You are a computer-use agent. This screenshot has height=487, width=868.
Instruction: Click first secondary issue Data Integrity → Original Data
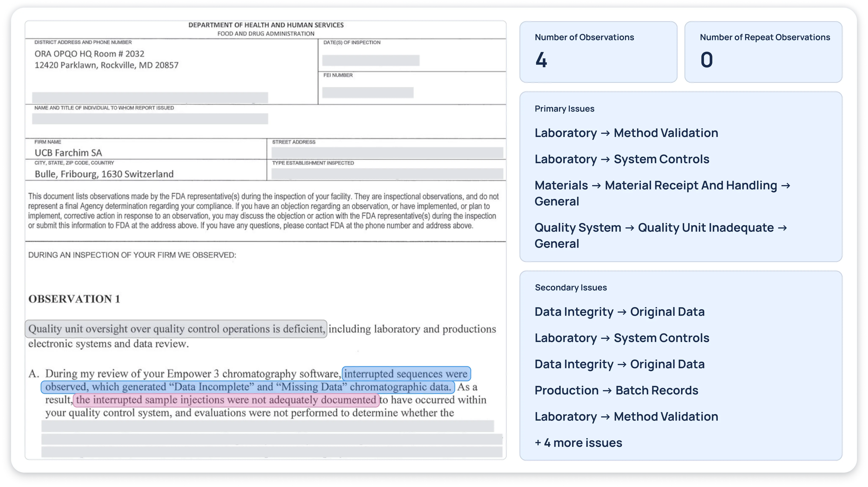coord(619,312)
